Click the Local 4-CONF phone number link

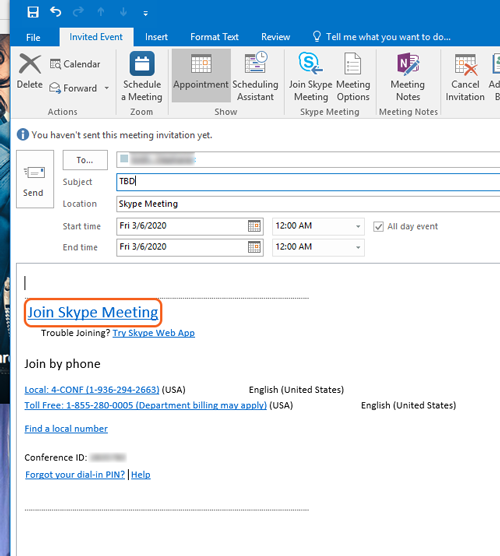[x=92, y=390]
